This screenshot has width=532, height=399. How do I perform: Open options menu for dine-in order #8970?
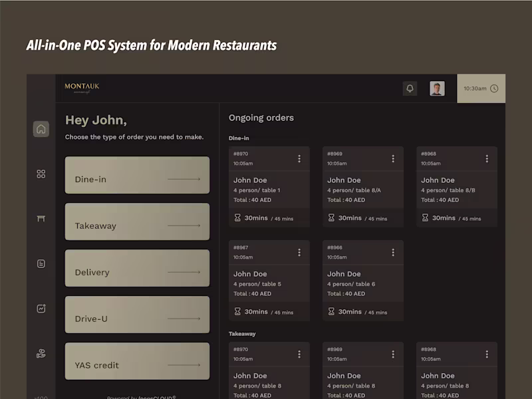click(299, 158)
